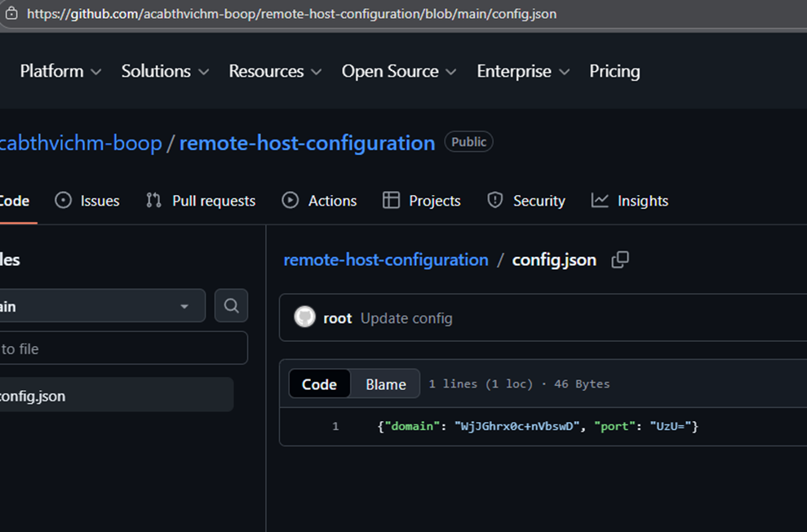Screen dimensions: 807x532
Task: Switch to Blame view
Action: 385,384
